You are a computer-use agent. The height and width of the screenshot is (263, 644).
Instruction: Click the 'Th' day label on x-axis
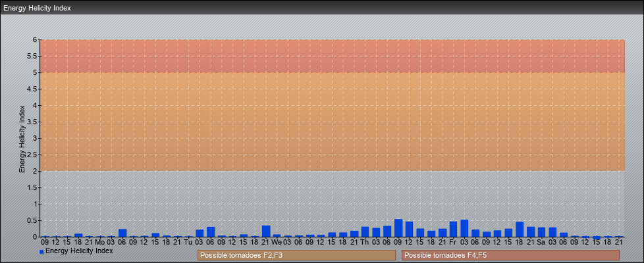pos(365,242)
